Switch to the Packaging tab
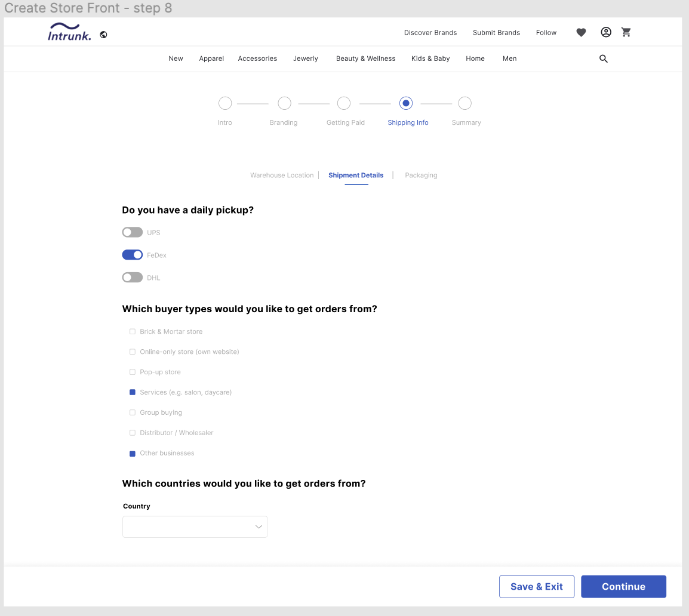Image resolution: width=689 pixels, height=616 pixels. [x=421, y=175]
